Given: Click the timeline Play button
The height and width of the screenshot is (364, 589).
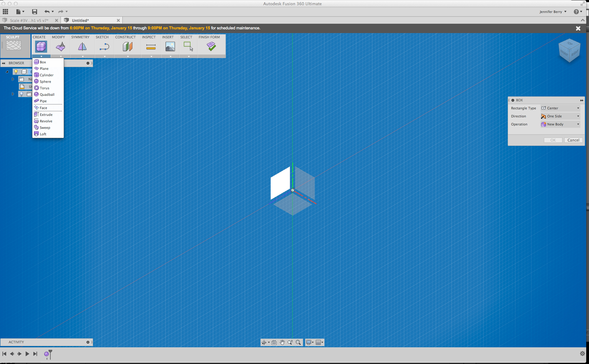Looking at the screenshot, I should 27,354.
